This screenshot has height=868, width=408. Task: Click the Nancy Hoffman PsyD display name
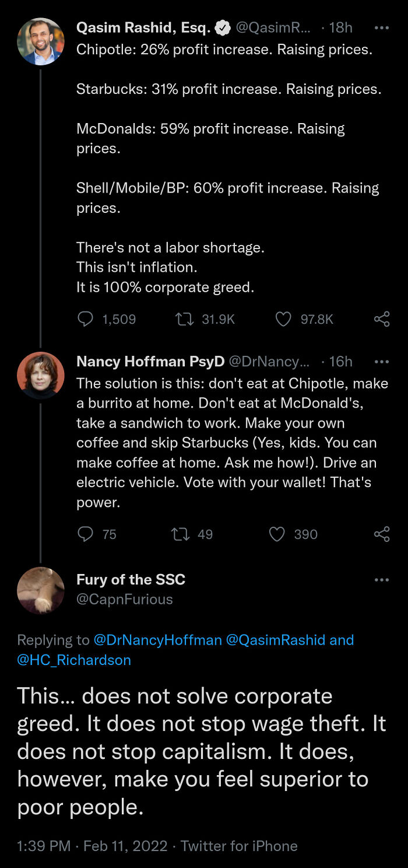[x=150, y=362]
